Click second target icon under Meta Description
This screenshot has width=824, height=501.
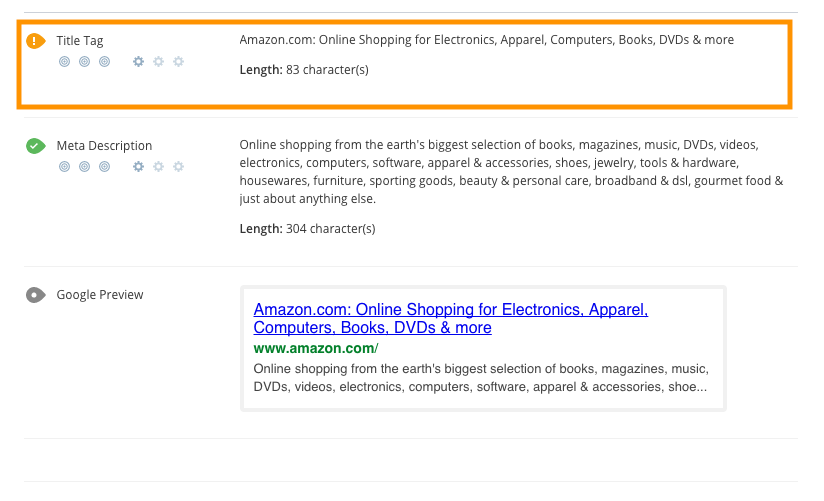[84, 167]
